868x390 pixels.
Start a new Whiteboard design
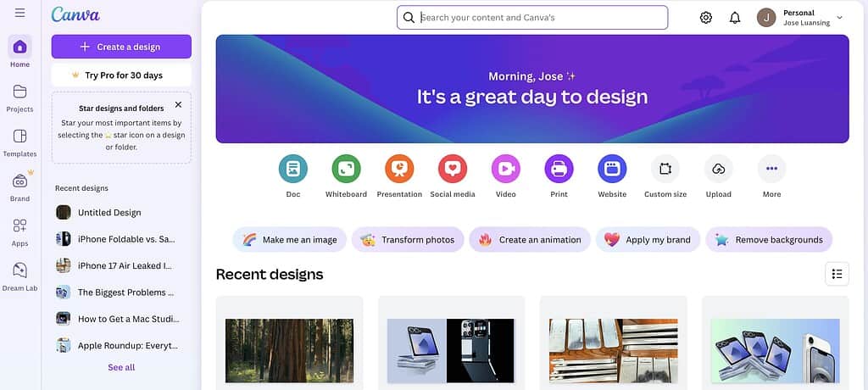pos(346,169)
